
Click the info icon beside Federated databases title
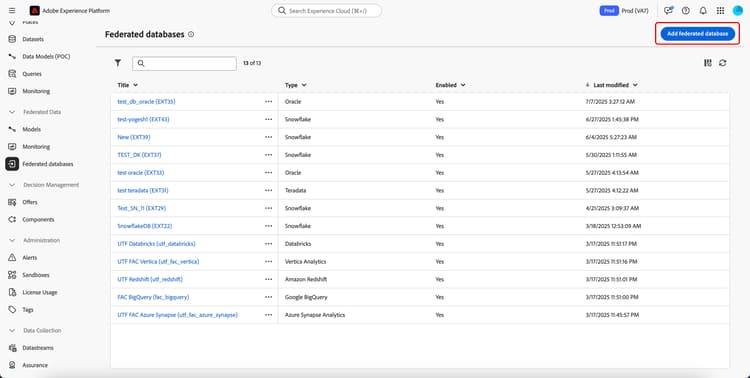[191, 34]
